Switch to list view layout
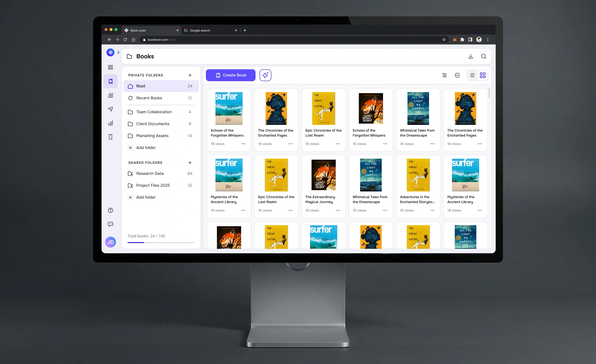This screenshot has width=596, height=364. 472,75
